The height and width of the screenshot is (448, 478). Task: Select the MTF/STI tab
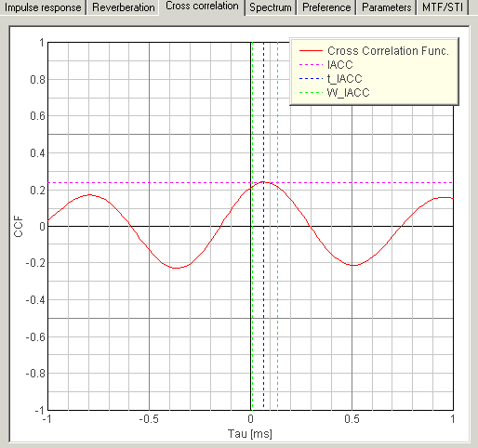(443, 7)
